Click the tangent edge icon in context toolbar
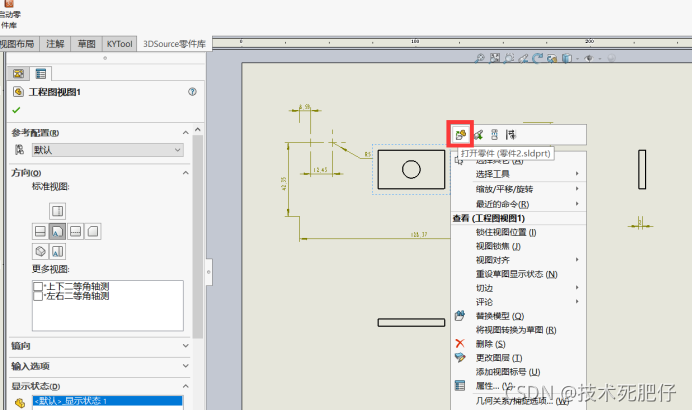The width and height of the screenshot is (692, 411). tap(511, 134)
